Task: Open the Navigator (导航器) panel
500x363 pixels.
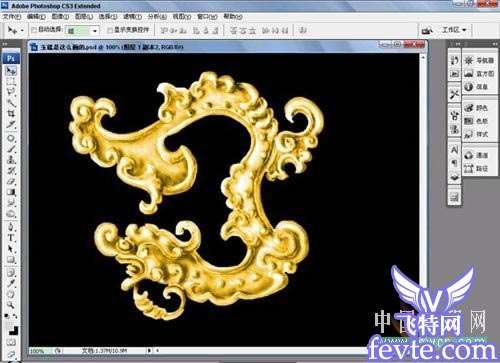Action: tap(480, 60)
